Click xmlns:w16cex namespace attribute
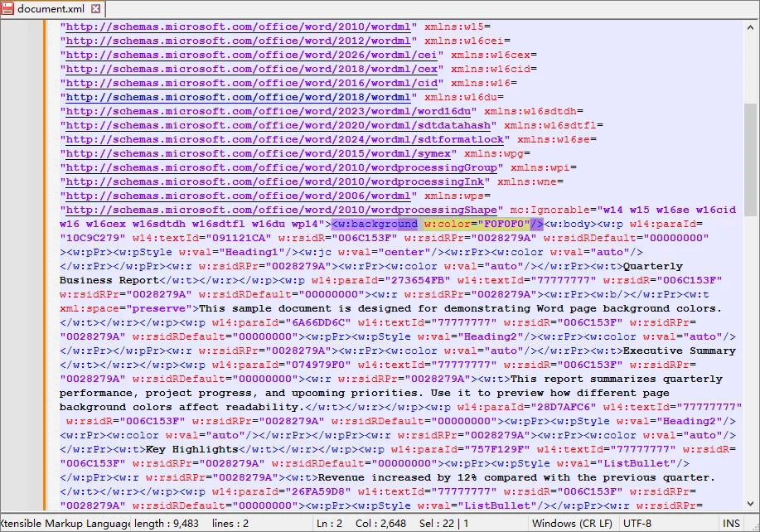 [491, 55]
